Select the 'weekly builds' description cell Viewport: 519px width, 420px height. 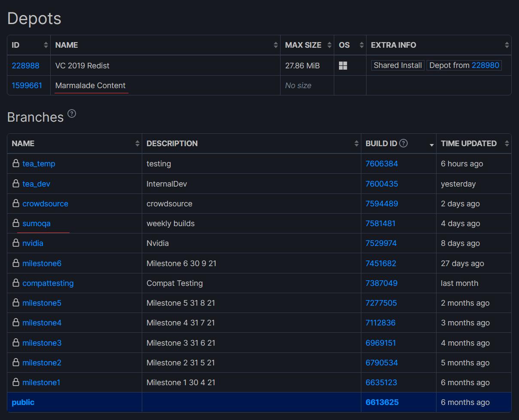pyautogui.click(x=171, y=223)
